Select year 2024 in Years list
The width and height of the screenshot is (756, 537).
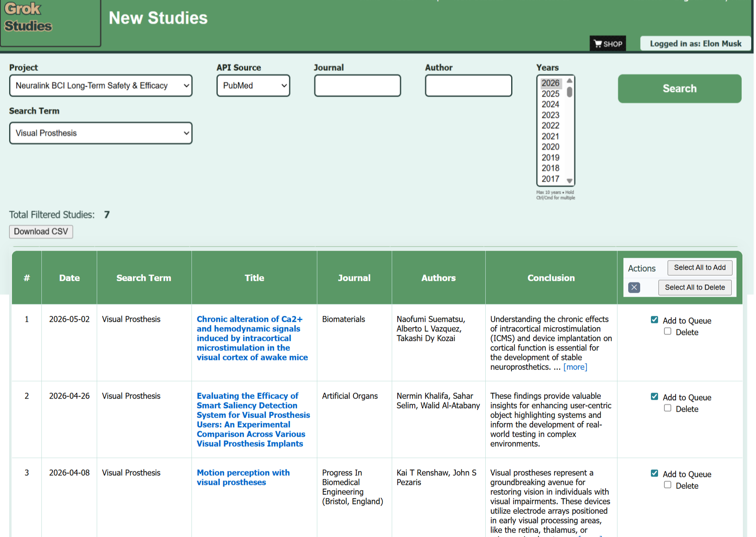[551, 104]
